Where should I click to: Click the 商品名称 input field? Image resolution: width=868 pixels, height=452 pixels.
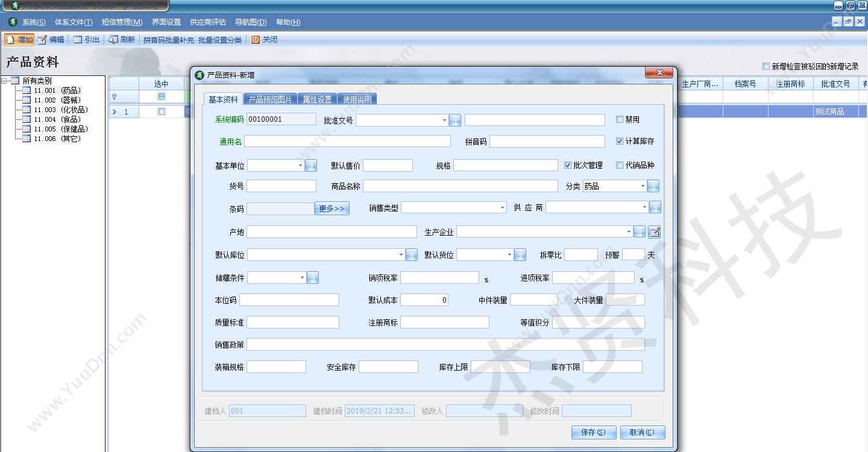coord(461,186)
